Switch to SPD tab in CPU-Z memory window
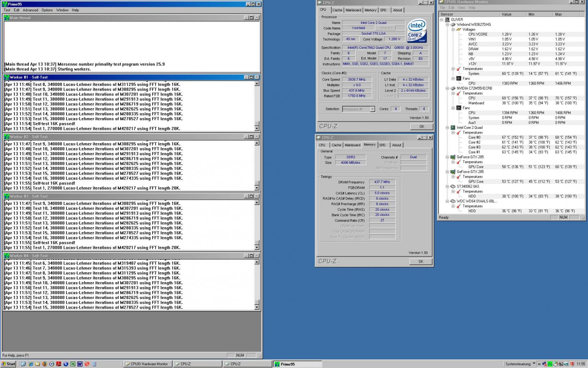This screenshot has height=368, width=588. (382, 145)
